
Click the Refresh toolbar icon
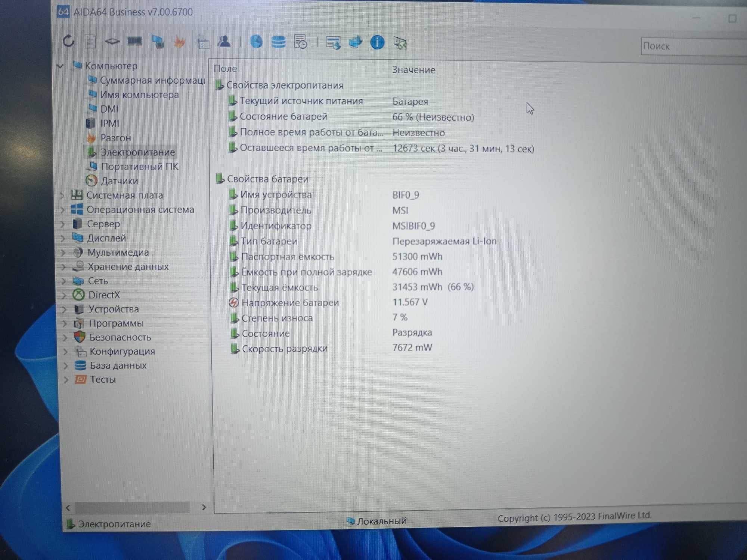[68, 41]
